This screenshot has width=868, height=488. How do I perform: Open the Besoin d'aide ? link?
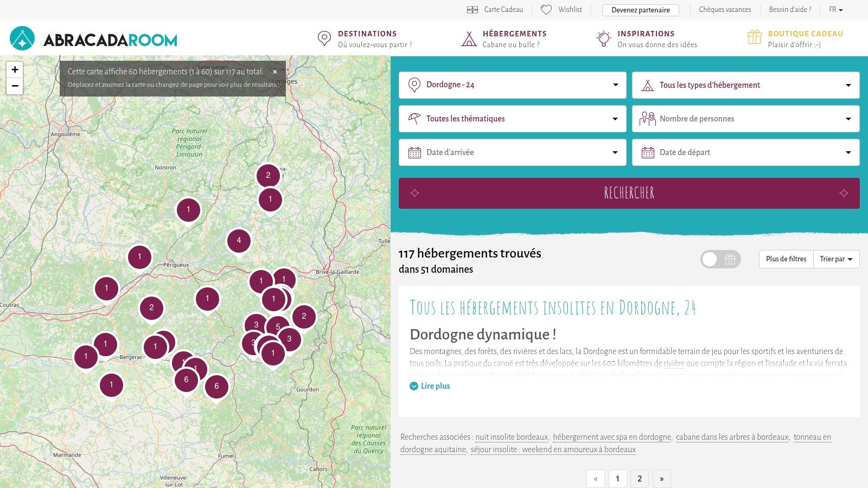pos(790,10)
